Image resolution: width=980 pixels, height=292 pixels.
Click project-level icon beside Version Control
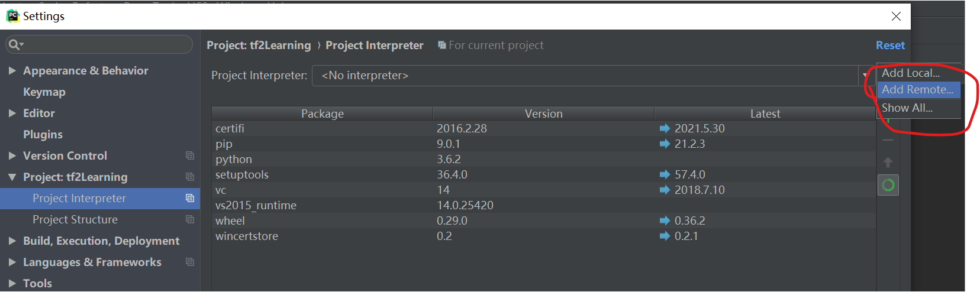[x=190, y=155]
